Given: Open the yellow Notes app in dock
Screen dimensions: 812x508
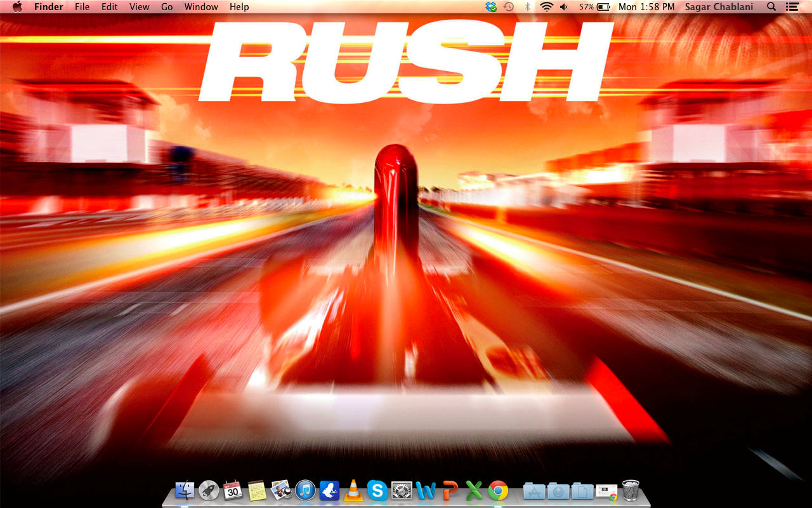Looking at the screenshot, I should click(257, 490).
